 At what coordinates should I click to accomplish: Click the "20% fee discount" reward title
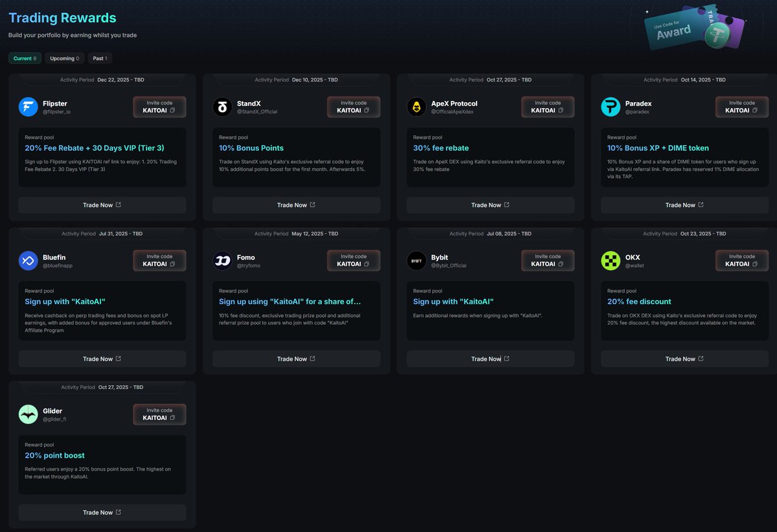click(x=639, y=302)
